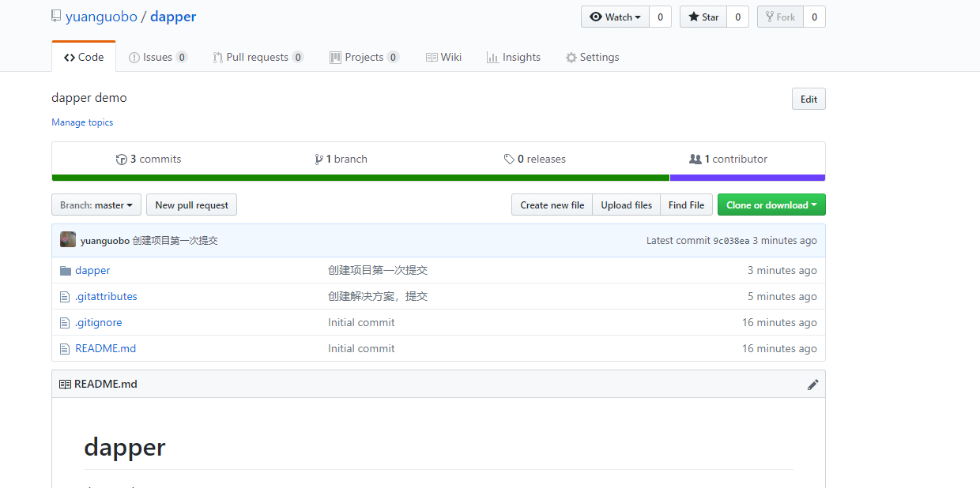Open the .gitattributes file

106,296
